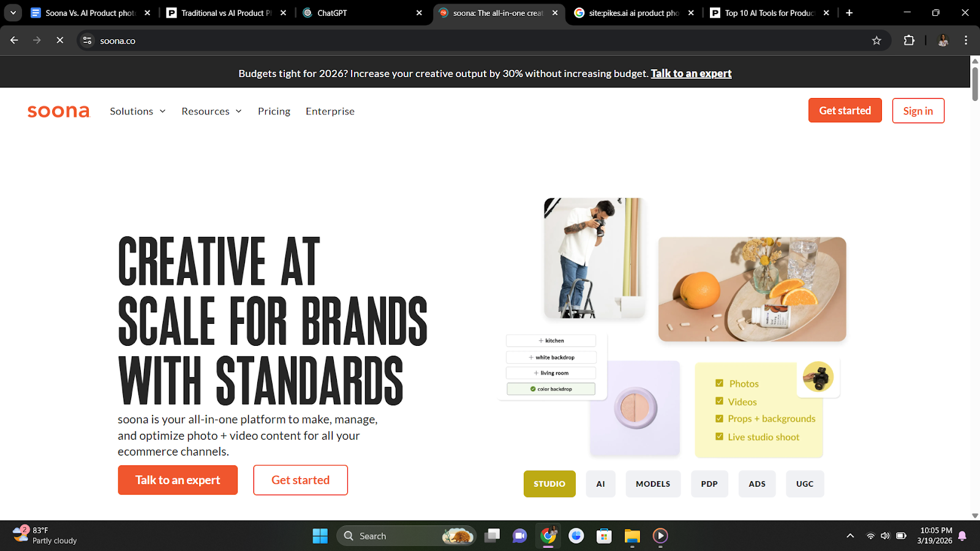Viewport: 980px width, 551px height.
Task: Switch to the site:pikes.ai Google search tab
Action: tap(634, 13)
